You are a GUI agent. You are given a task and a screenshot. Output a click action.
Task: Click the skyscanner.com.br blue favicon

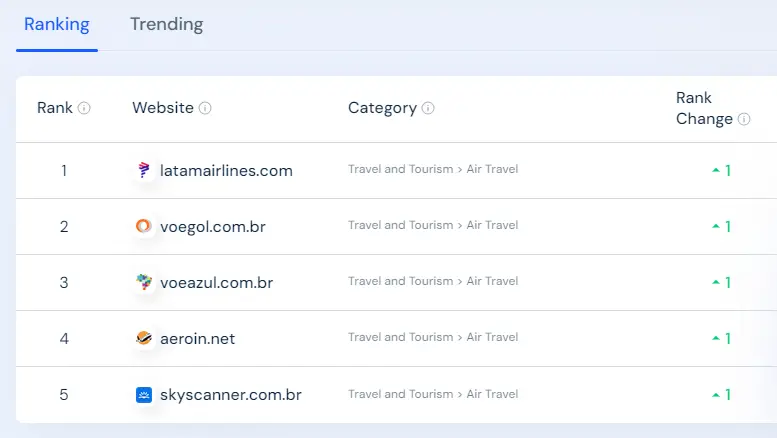[144, 395]
